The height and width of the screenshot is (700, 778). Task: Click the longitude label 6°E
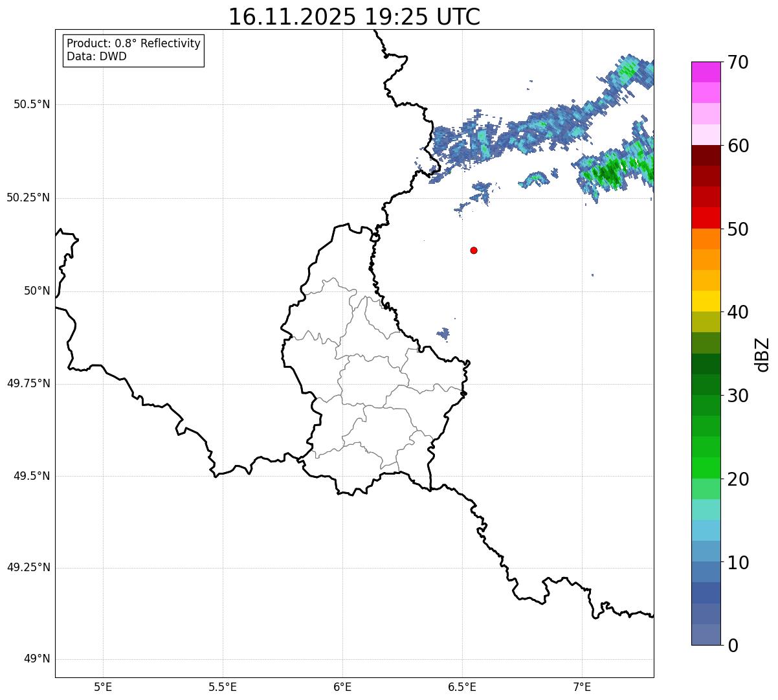(x=342, y=687)
